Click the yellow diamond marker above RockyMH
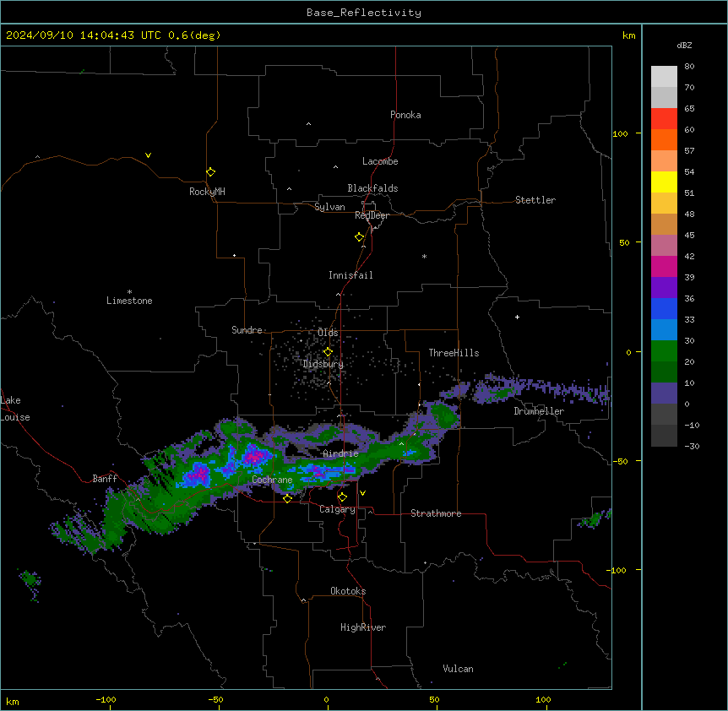Image resolution: width=728 pixels, height=711 pixels. 211,172
